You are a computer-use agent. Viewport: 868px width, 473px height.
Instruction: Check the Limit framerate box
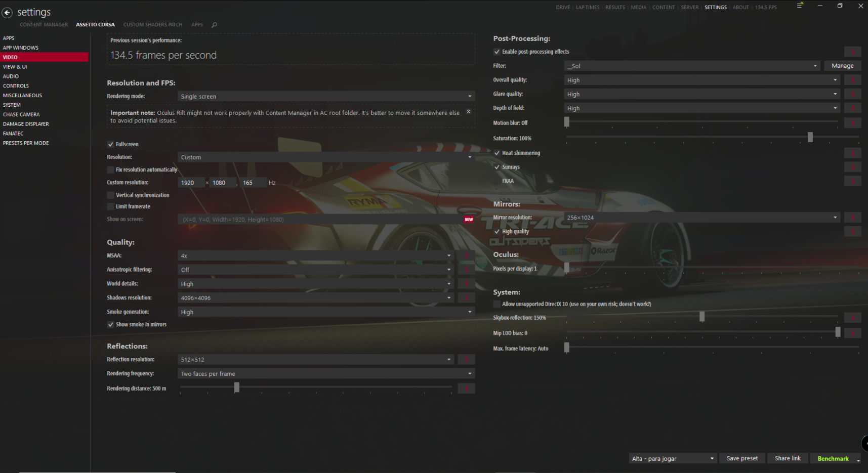(x=110, y=206)
